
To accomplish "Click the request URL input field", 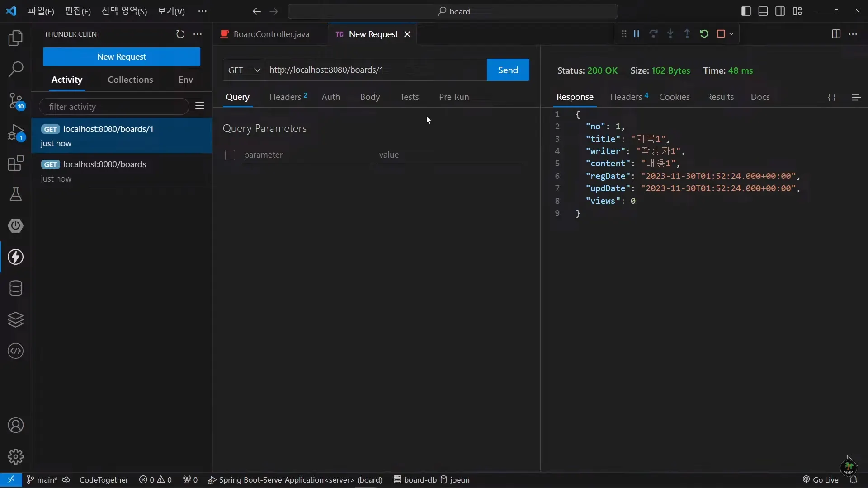I will [375, 70].
